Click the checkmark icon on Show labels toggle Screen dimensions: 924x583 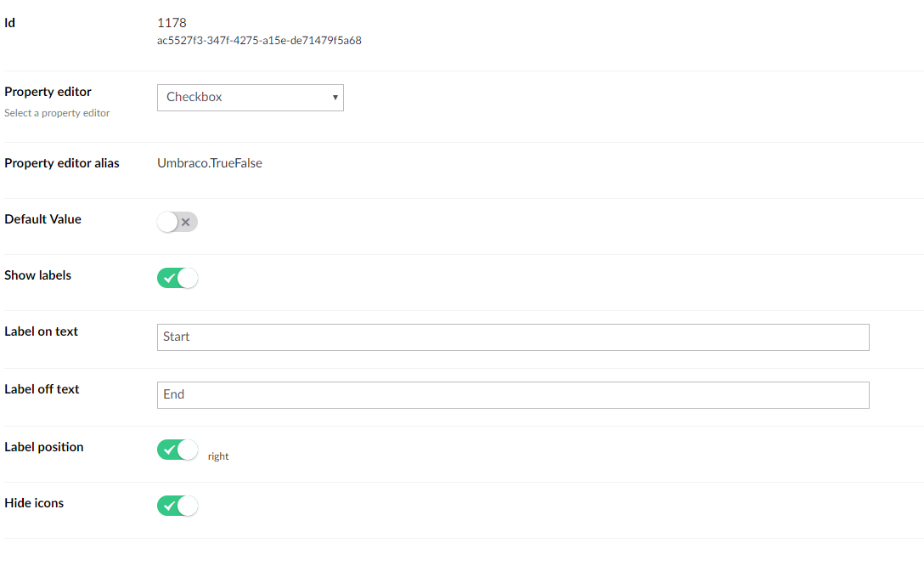(x=171, y=277)
